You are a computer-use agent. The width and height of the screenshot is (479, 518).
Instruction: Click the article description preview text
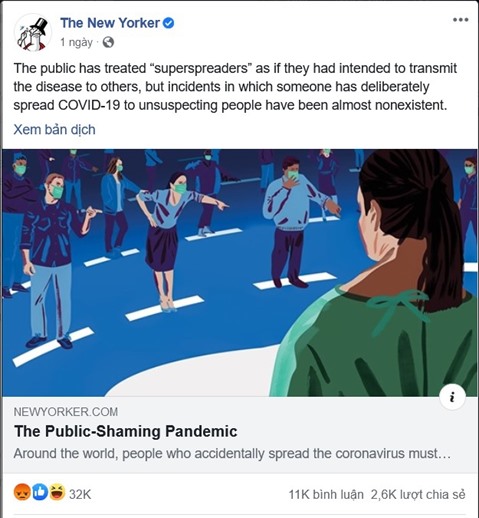pyautogui.click(x=232, y=453)
